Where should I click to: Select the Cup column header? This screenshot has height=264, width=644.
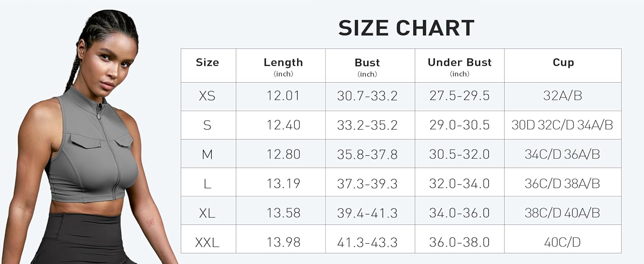coord(563,62)
